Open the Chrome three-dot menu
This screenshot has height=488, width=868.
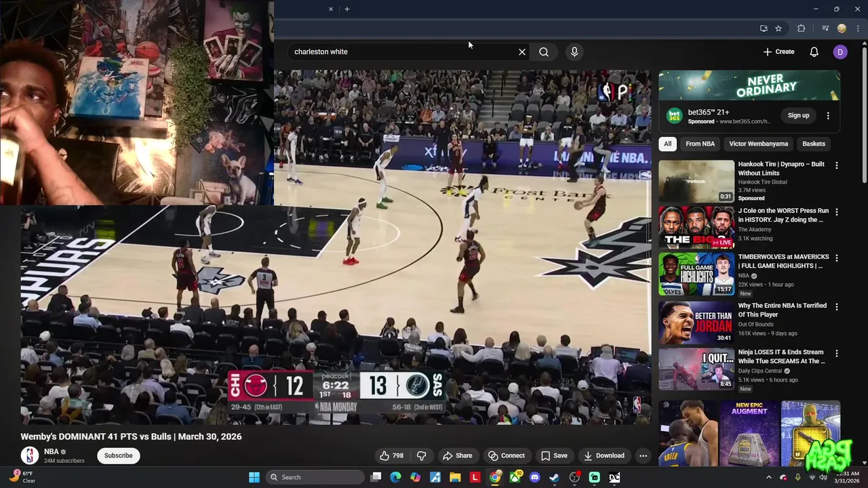858,28
